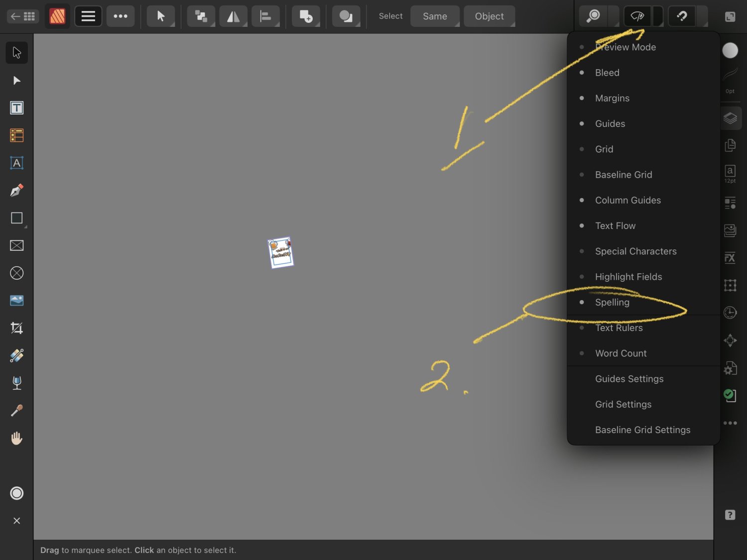Tap the deselect X at bottom left
The width and height of the screenshot is (747, 560).
16,521
